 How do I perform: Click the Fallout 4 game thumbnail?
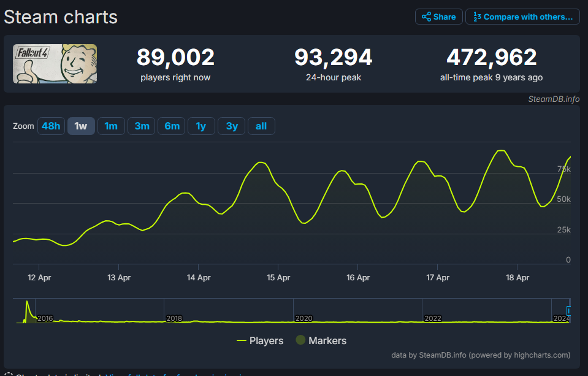point(55,64)
